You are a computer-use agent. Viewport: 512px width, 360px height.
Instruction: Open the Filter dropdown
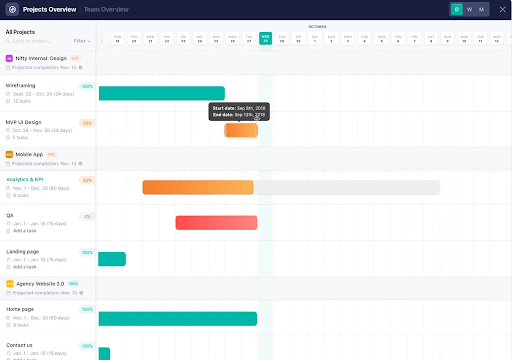tap(82, 41)
